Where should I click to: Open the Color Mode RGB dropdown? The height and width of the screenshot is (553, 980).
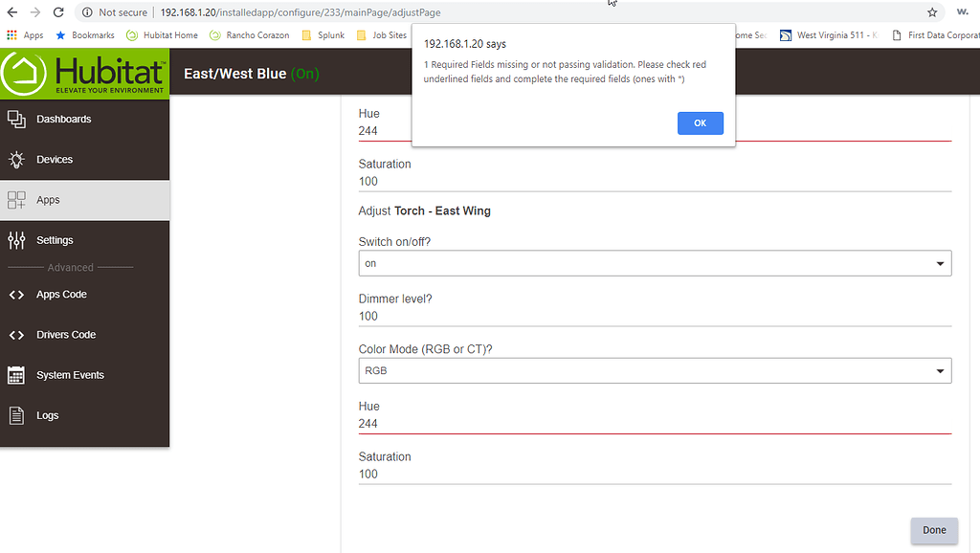click(655, 370)
